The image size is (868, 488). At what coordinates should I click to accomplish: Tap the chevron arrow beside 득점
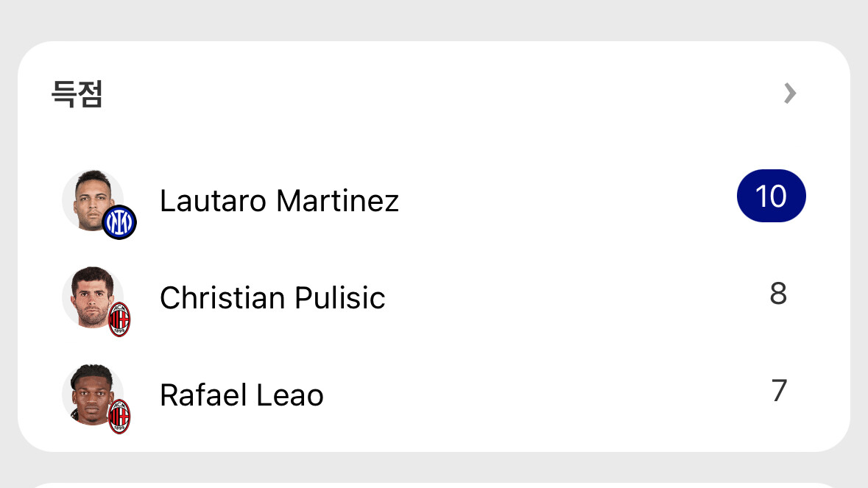tap(789, 93)
